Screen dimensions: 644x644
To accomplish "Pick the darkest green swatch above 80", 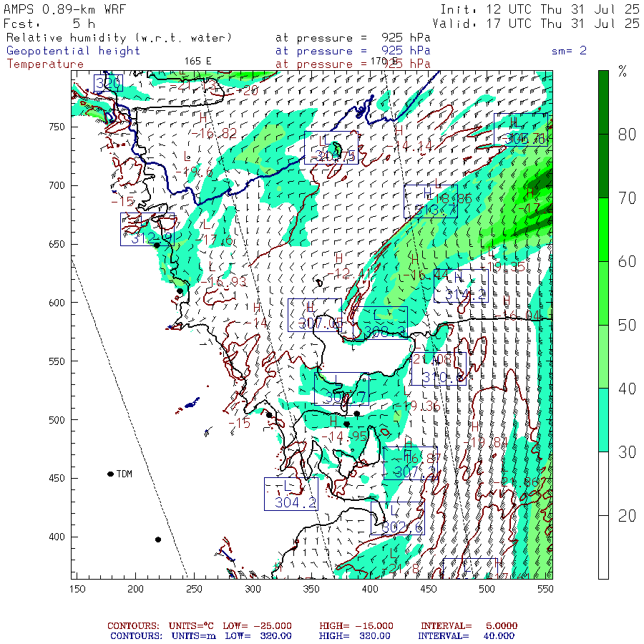I will pyautogui.click(x=603, y=102).
